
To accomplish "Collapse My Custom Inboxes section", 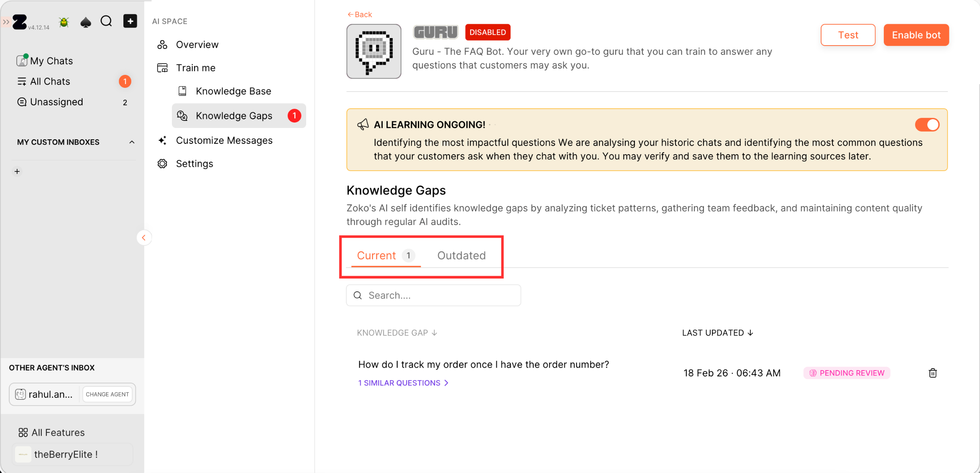I will point(132,142).
